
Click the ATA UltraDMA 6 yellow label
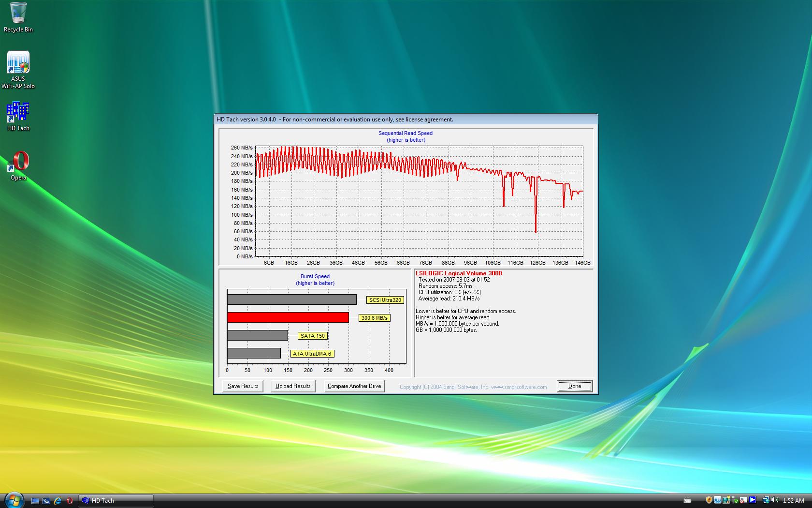[x=312, y=354]
